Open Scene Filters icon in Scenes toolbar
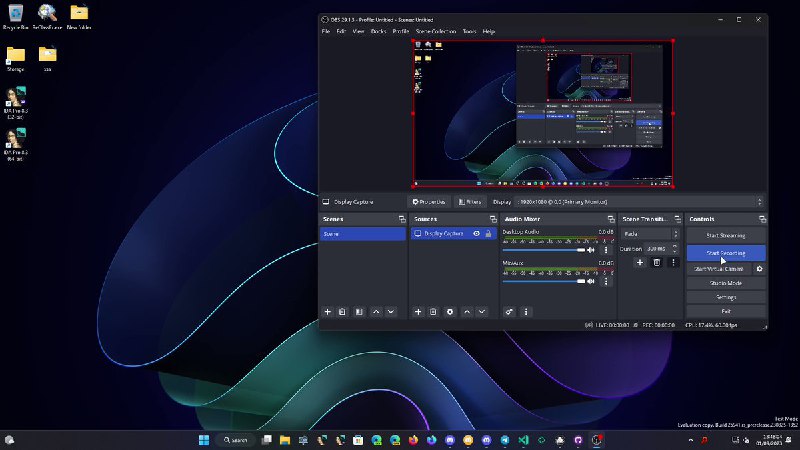 point(358,312)
